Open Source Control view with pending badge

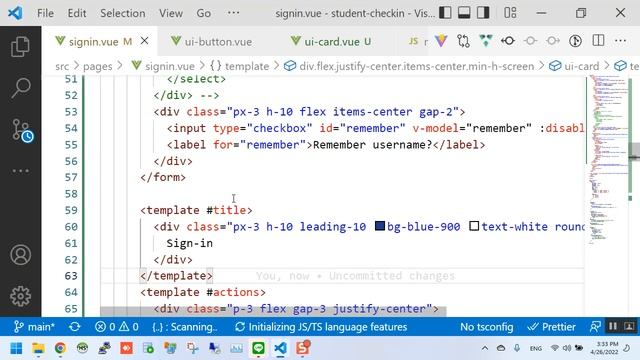point(21,130)
